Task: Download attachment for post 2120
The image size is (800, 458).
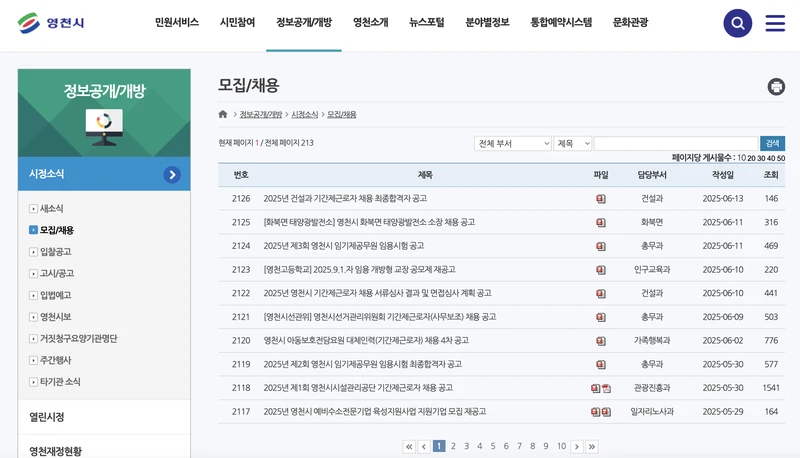Action: (601, 341)
